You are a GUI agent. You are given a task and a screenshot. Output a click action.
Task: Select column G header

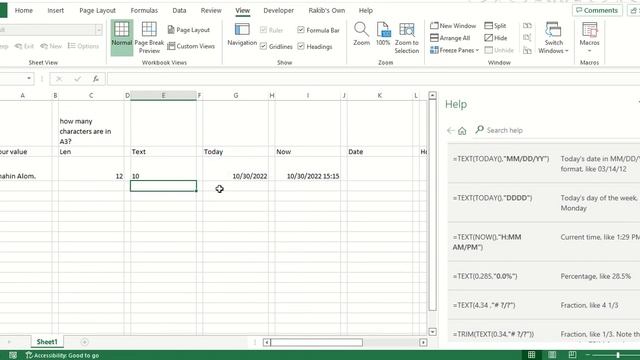tap(236, 96)
